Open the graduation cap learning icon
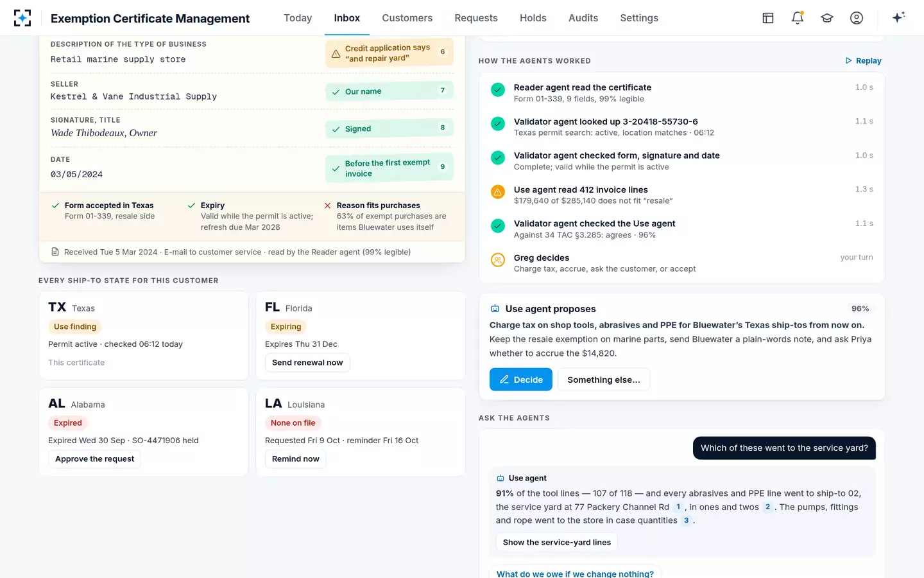 tap(827, 18)
